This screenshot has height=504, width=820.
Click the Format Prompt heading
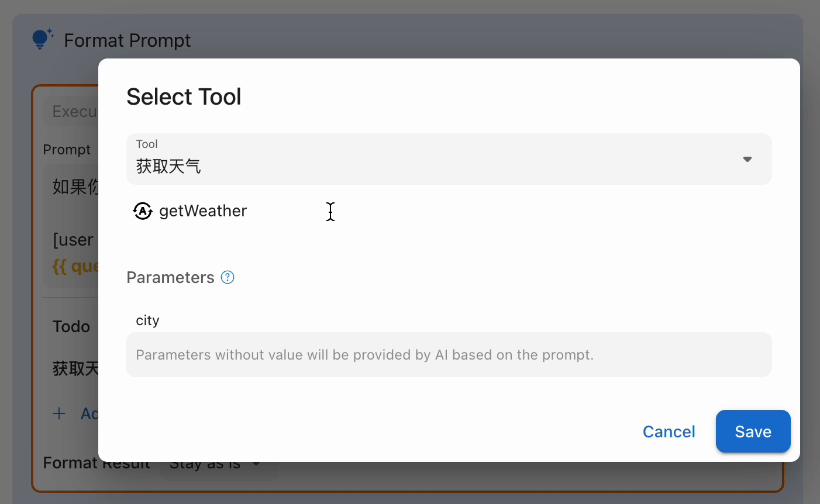point(127,40)
